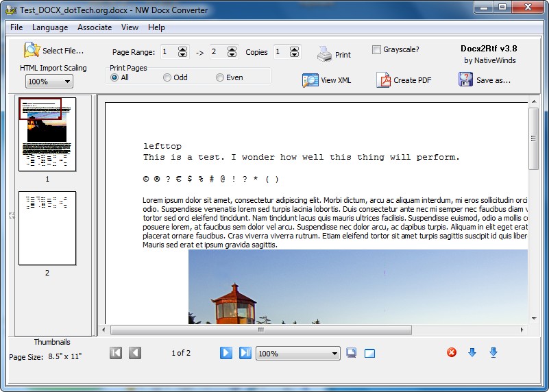Open the Language menu

click(x=50, y=27)
